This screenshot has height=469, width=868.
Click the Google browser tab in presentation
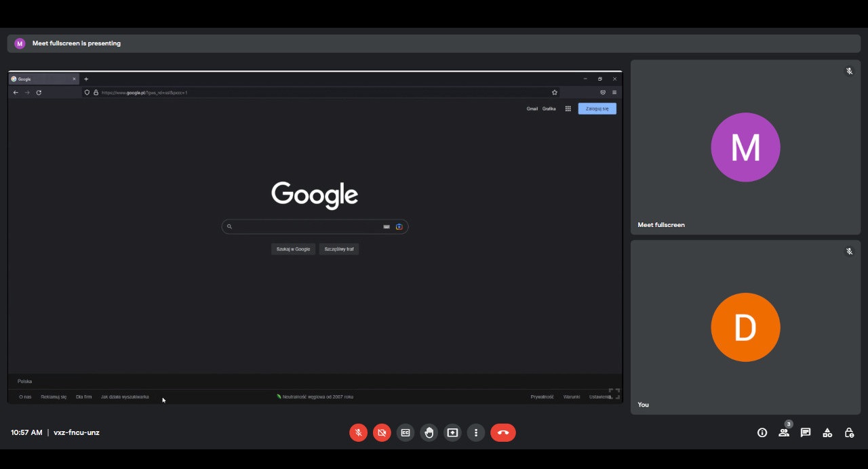[x=44, y=79]
